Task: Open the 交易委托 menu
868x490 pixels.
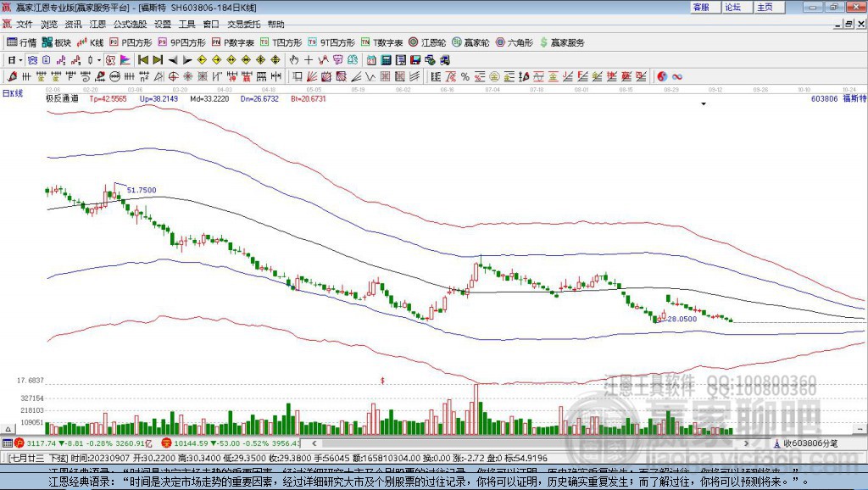Action: [243, 25]
